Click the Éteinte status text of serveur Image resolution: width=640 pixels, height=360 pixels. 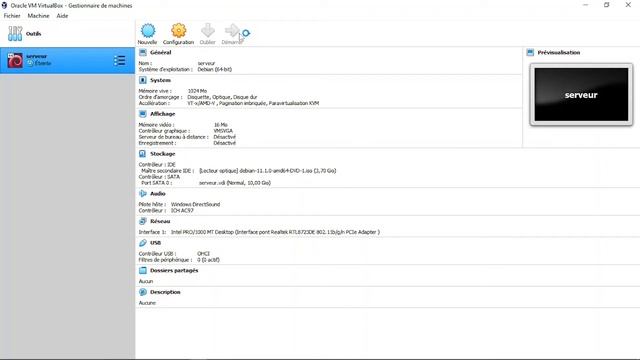pos(43,63)
